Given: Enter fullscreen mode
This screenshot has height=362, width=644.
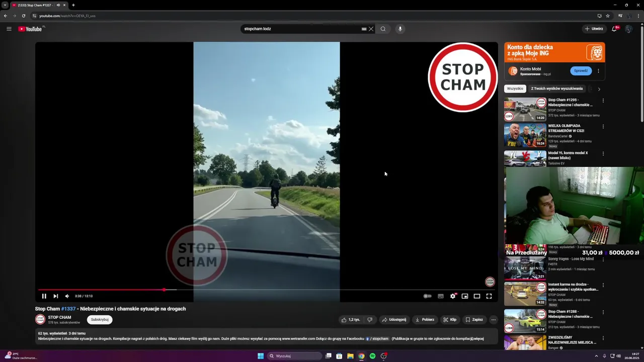Looking at the screenshot, I should click(489, 296).
